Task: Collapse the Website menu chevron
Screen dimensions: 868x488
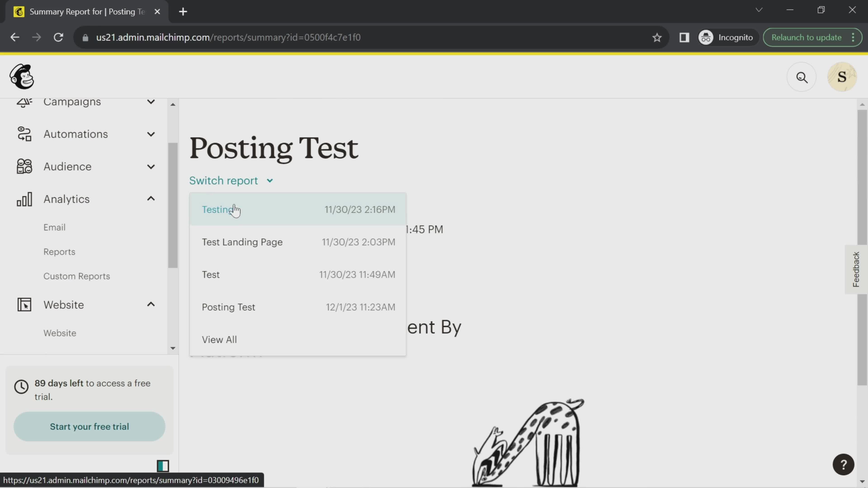Action: (151, 305)
